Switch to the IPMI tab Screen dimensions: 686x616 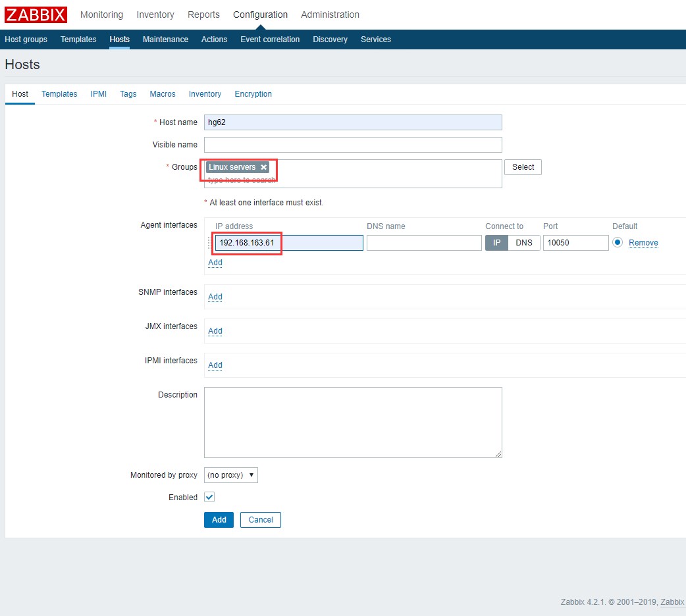tap(99, 94)
